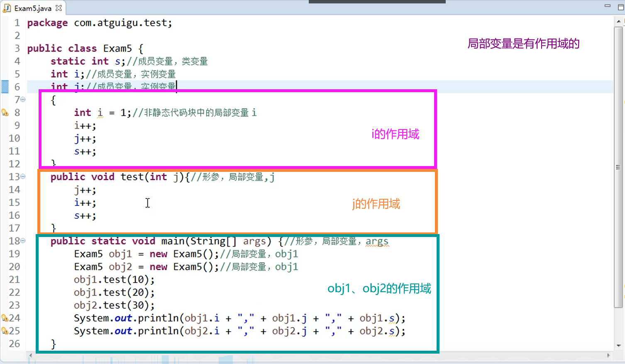
Task: Click 'i++;' on line 9
Action: point(85,125)
